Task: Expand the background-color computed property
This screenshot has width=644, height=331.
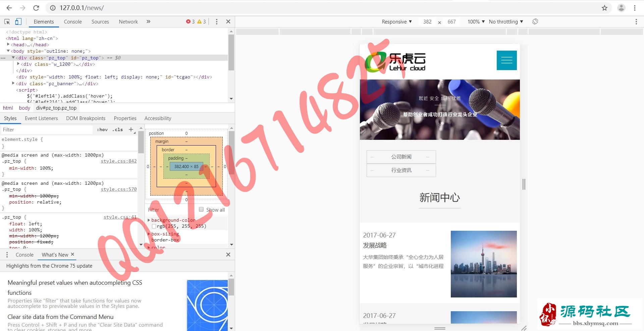Action: coord(149,220)
